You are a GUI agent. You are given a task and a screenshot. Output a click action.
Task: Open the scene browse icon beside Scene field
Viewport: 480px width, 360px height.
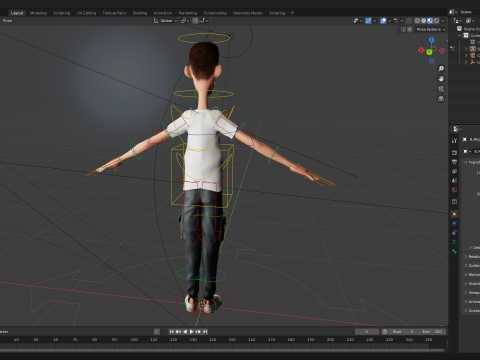pos(453,12)
